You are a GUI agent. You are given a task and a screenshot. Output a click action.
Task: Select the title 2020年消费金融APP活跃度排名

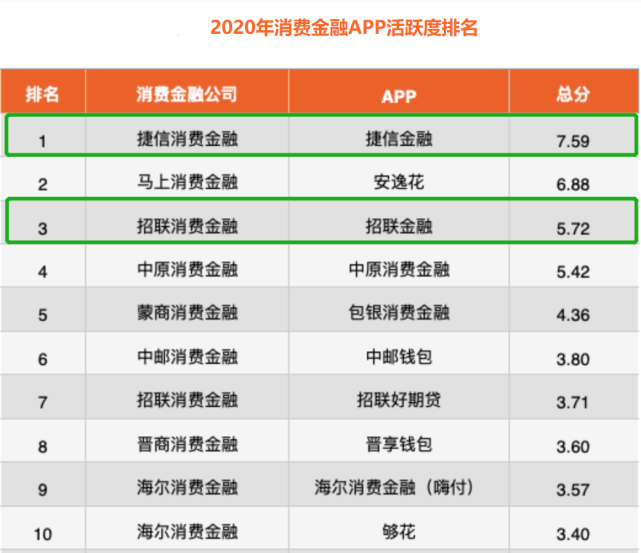coord(344,28)
